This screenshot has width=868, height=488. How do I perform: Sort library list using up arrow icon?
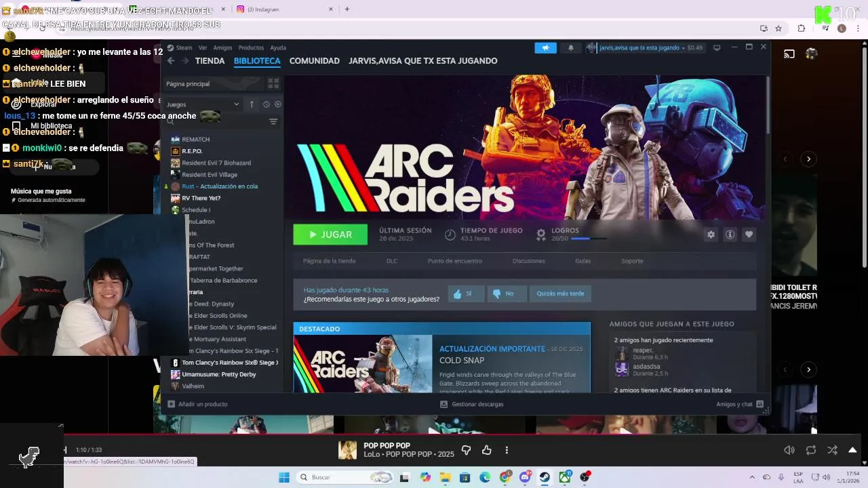click(252, 104)
